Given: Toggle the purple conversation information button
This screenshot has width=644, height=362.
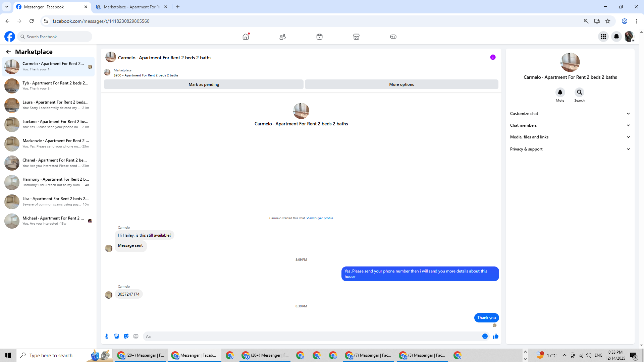Looking at the screenshot, I should click(493, 57).
